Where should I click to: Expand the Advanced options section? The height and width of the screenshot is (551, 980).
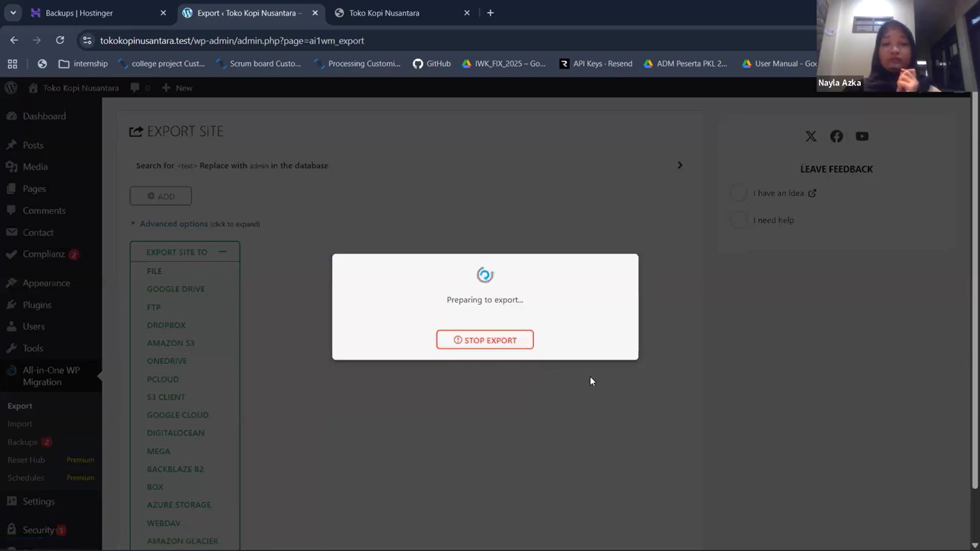click(x=174, y=223)
